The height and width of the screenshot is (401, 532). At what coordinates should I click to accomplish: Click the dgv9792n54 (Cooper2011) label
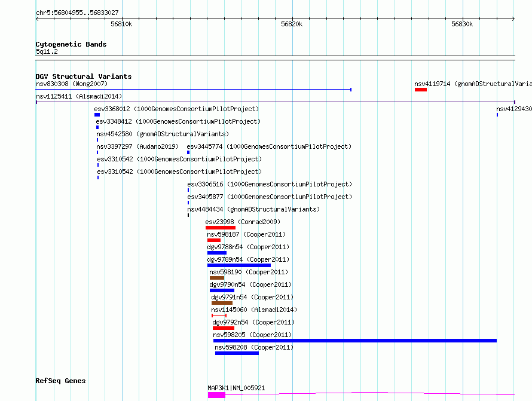(x=253, y=322)
